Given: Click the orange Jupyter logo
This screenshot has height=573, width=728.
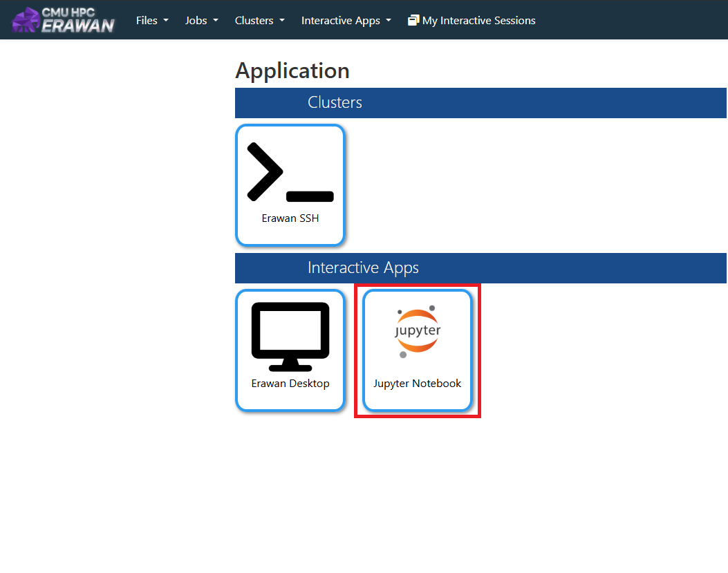Looking at the screenshot, I should click(x=418, y=332).
